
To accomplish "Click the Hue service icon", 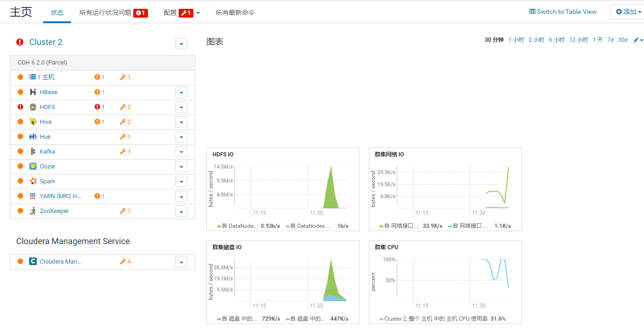I will click(x=33, y=136).
